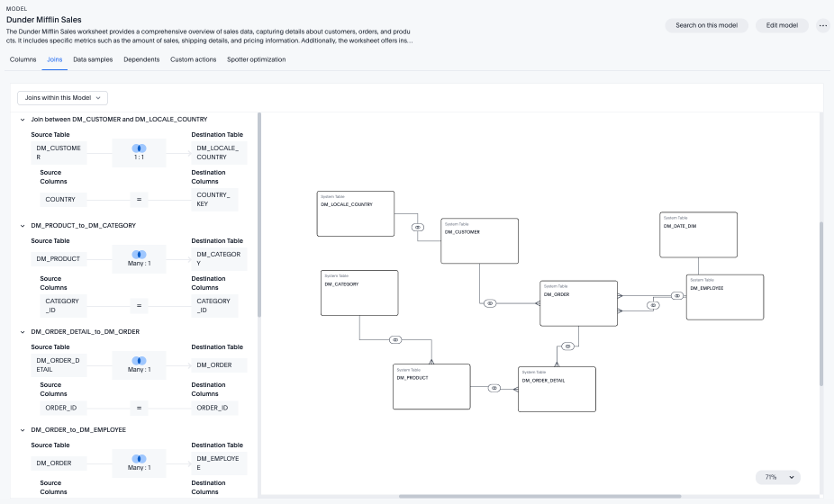834x504 pixels.
Task: Click the lower join icon linking DM_ORDER to DM_EMPLOYEE
Action: pos(651,307)
